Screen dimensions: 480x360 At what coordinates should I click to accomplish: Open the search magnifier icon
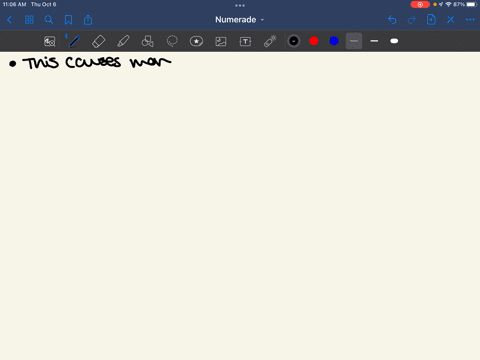49,20
